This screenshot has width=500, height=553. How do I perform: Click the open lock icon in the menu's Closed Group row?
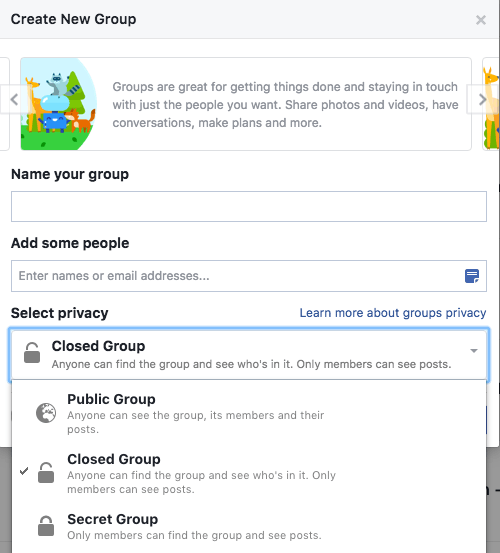click(x=46, y=473)
